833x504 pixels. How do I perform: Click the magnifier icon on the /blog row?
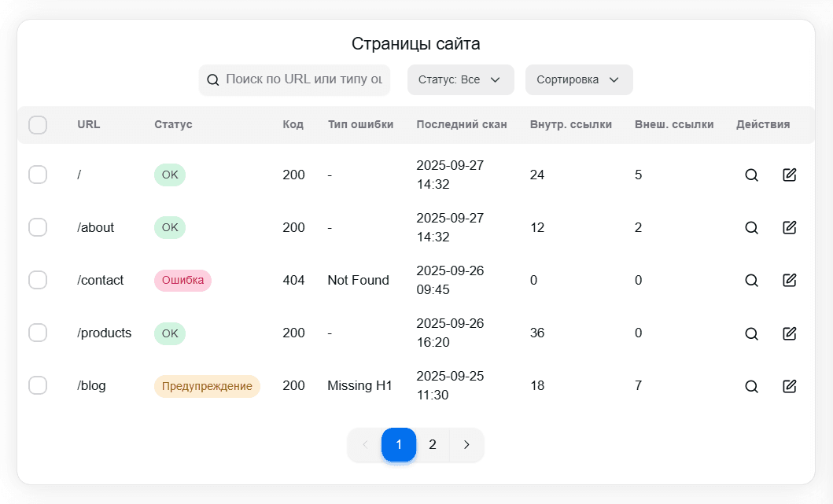751,386
